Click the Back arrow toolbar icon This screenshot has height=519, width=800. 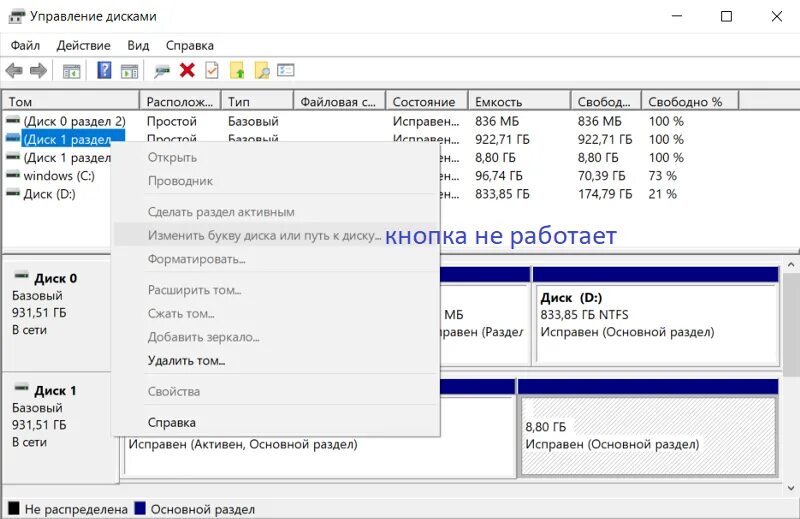(14, 70)
